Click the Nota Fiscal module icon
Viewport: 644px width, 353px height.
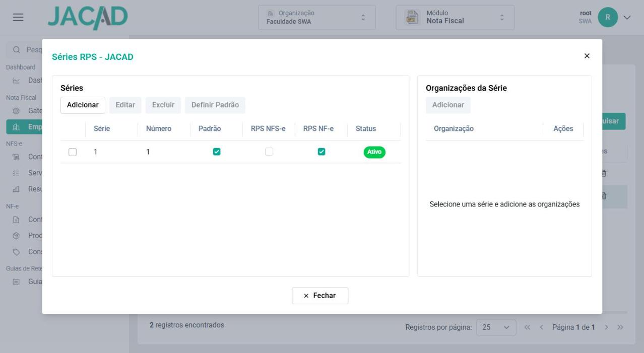point(413,17)
